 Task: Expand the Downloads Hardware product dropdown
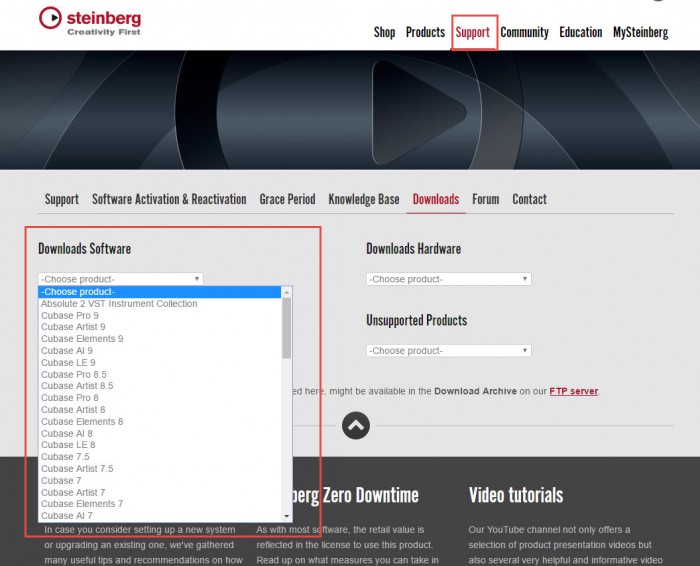449,279
